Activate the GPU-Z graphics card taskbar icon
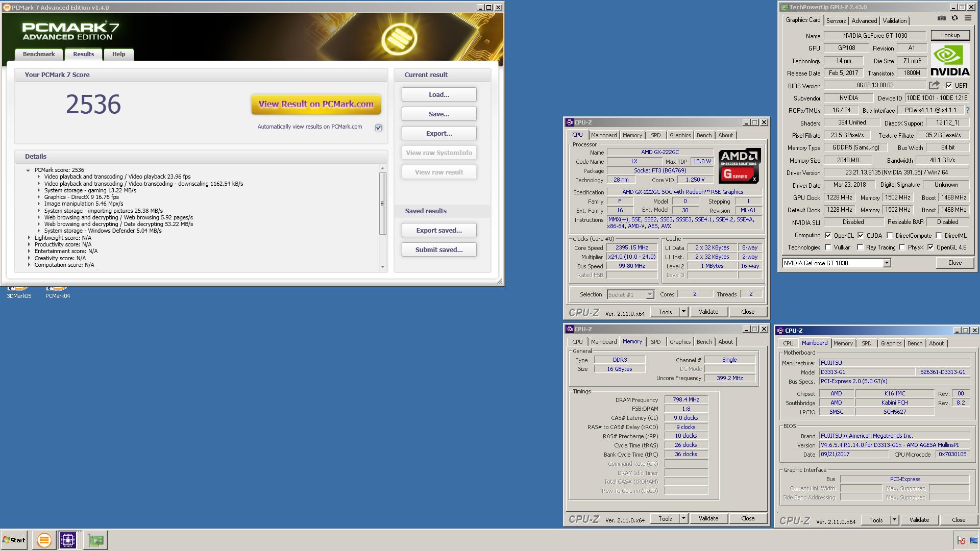Viewport: 980px width, 551px height. pyautogui.click(x=95, y=540)
